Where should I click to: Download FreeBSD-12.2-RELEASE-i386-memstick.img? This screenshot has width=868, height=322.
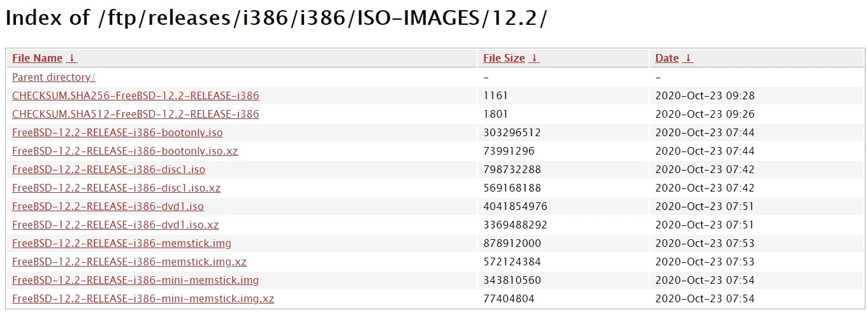tap(122, 243)
